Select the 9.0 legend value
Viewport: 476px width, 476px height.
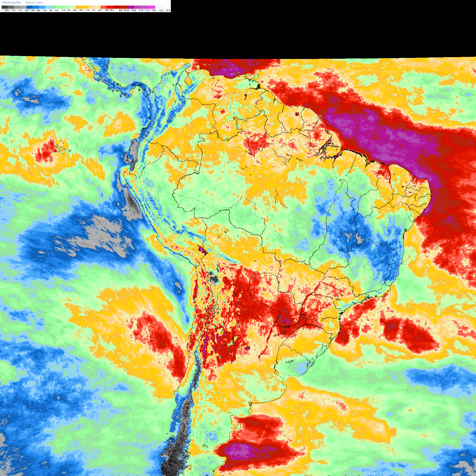pyautogui.click(x=112, y=10)
